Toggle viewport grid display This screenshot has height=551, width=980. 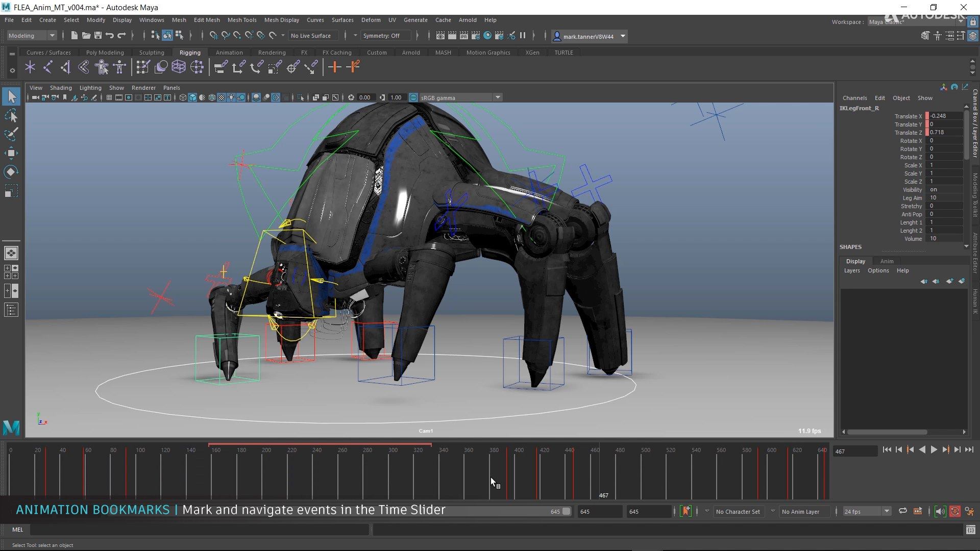109,97
